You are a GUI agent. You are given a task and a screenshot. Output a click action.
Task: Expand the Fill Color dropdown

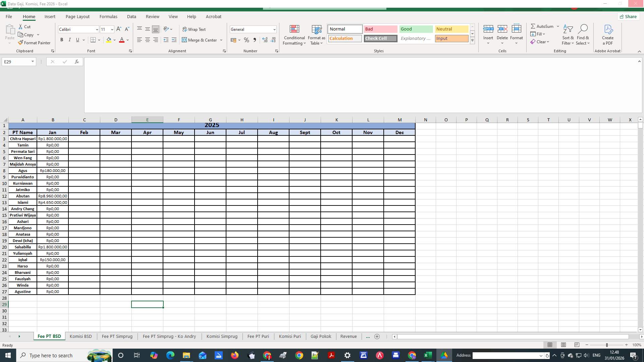coord(115,40)
